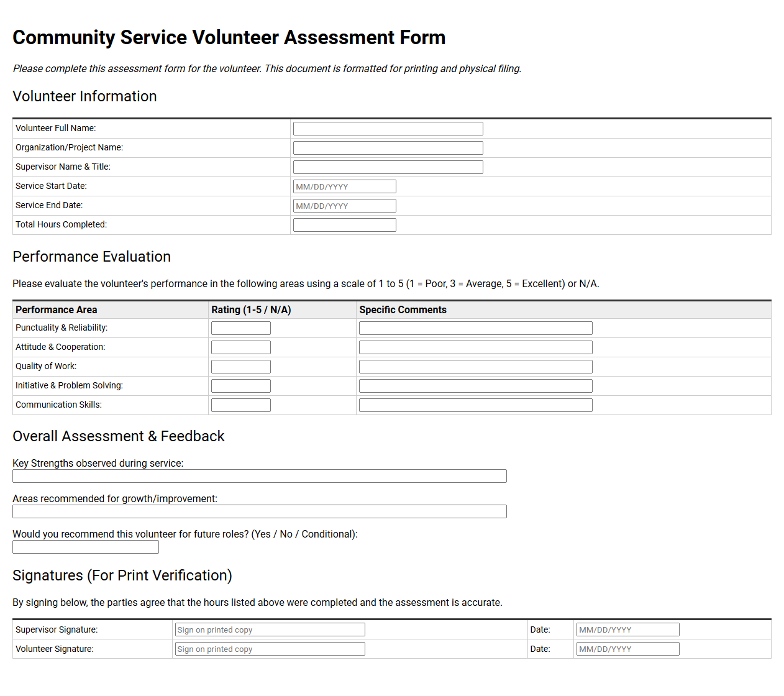
Task: Click the 'Community Service Volunteer Assessment Form' title
Action: tap(229, 37)
